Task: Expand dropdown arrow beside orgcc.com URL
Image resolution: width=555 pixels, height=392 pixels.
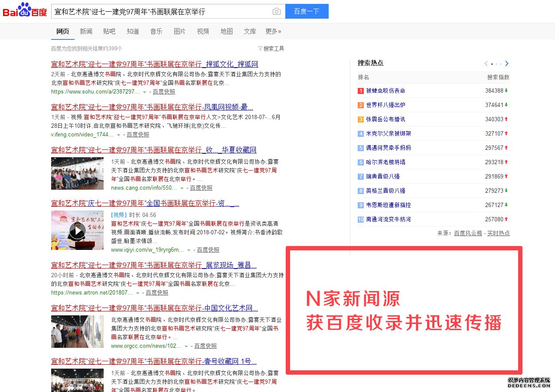Action: pos(186,346)
